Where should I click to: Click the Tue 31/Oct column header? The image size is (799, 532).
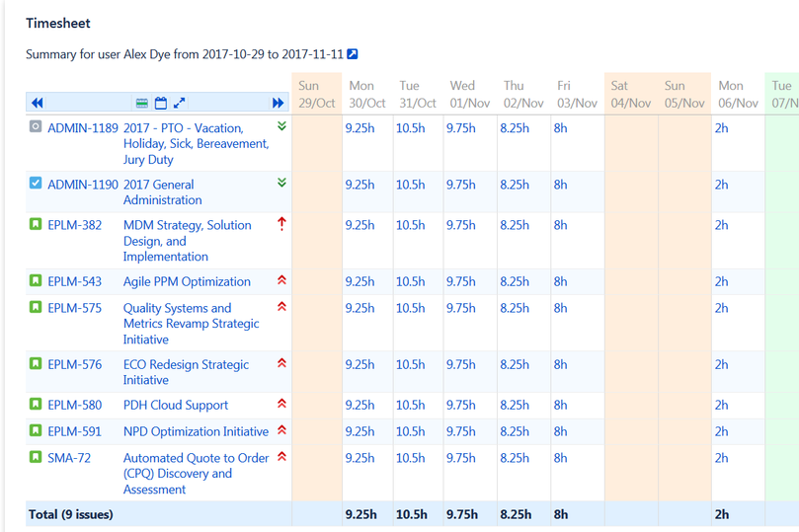(418, 94)
